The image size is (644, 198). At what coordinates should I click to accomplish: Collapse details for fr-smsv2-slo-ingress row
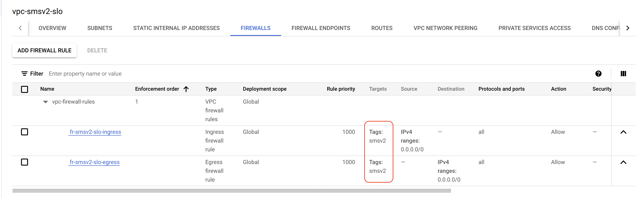(623, 132)
